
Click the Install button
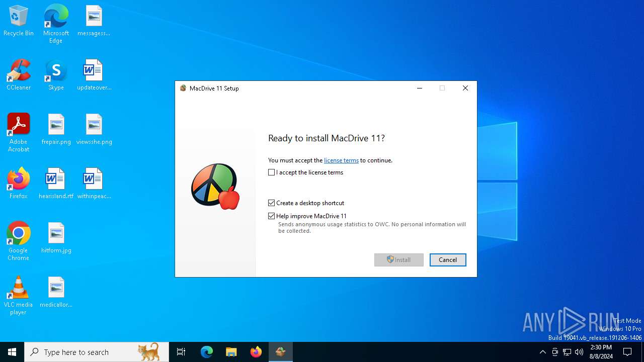point(399,260)
